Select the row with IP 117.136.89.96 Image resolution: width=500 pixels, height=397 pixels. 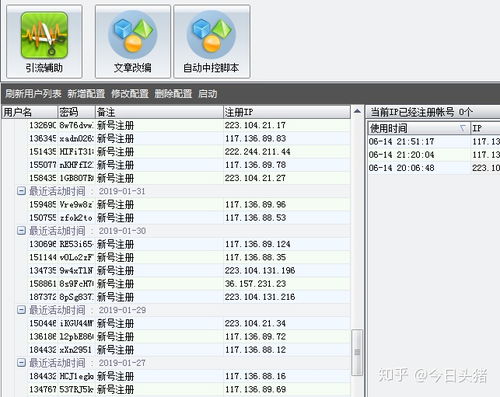click(x=189, y=204)
